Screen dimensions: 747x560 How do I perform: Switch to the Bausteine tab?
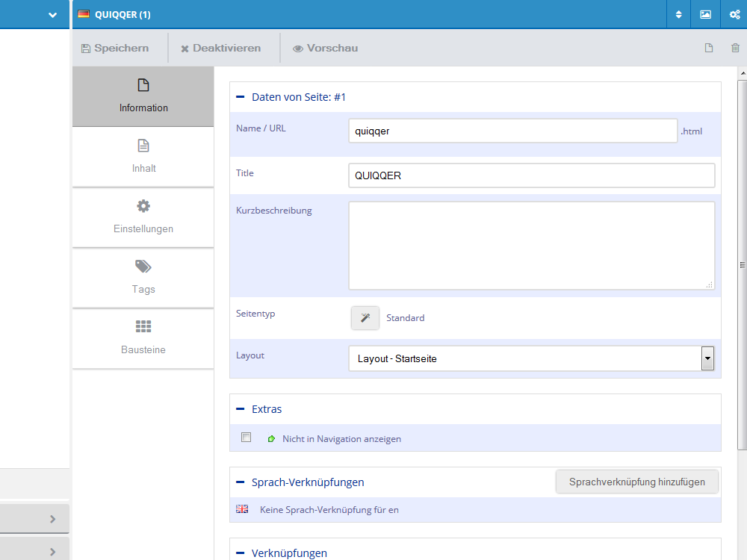pyautogui.click(x=143, y=338)
